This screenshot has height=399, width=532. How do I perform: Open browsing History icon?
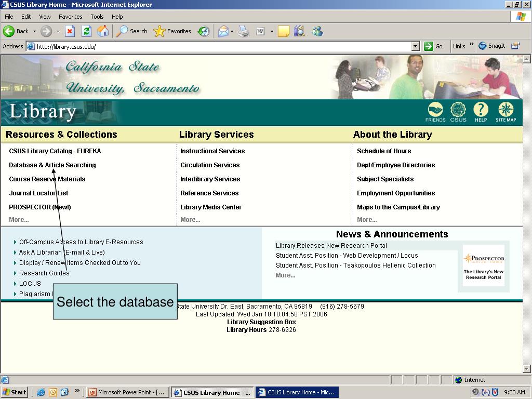204,31
